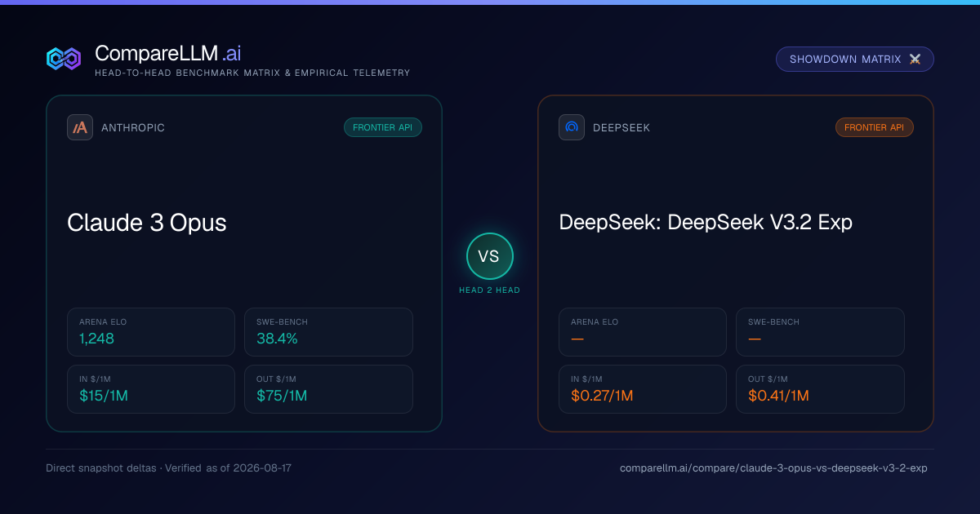Click Claude's SWE-Bench 38.4% stat tile

pyautogui.click(x=328, y=332)
